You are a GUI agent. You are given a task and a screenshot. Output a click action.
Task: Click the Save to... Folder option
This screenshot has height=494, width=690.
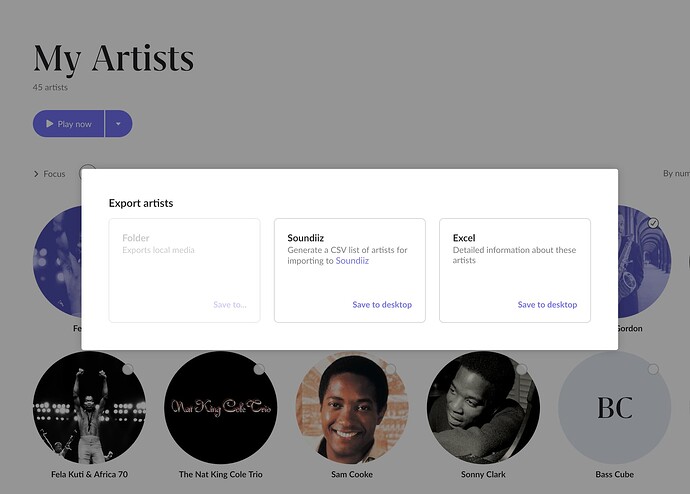[x=229, y=305]
